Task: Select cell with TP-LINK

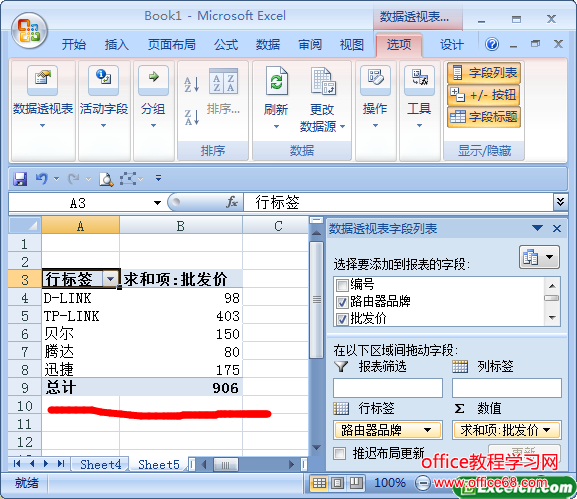Action: point(81,316)
